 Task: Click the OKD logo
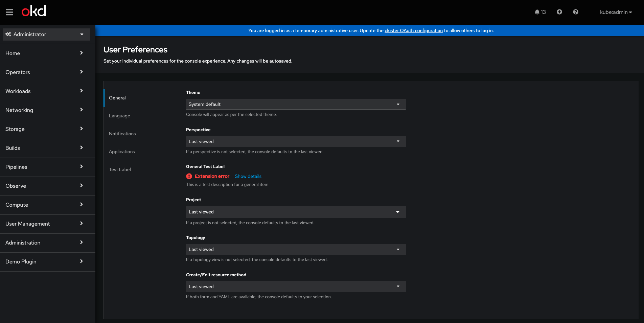[34, 11]
